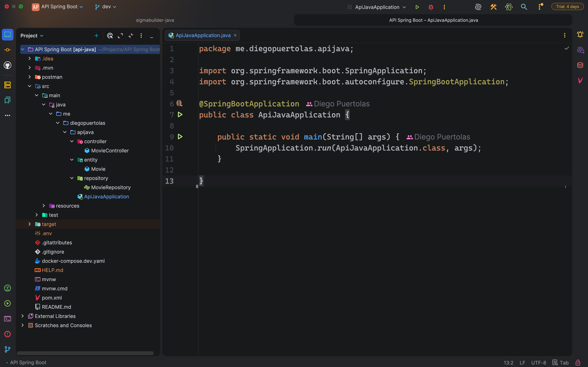Expand the .idea folder
Image resolution: width=588 pixels, height=367 pixels.
click(30, 59)
